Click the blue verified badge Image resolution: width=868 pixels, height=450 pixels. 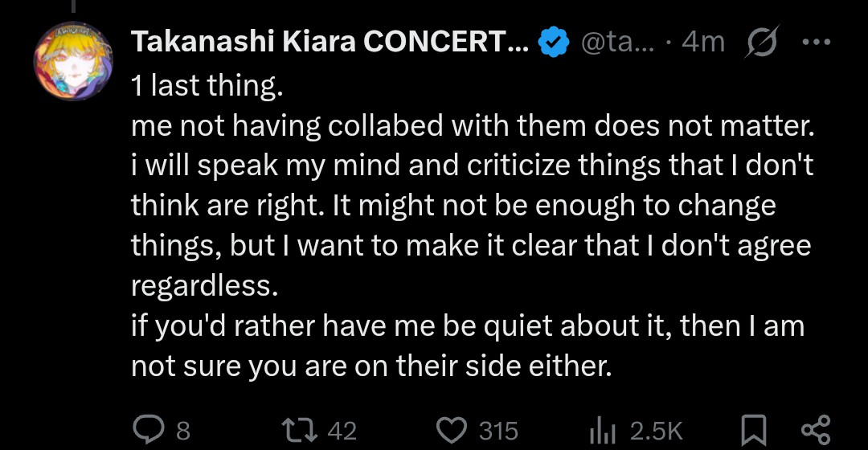click(554, 42)
